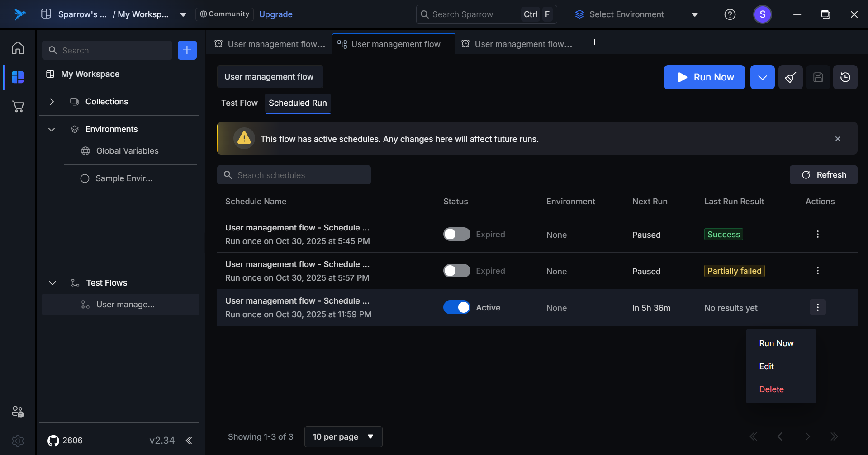
Task: Open settings gear in sidebar
Action: point(18,441)
